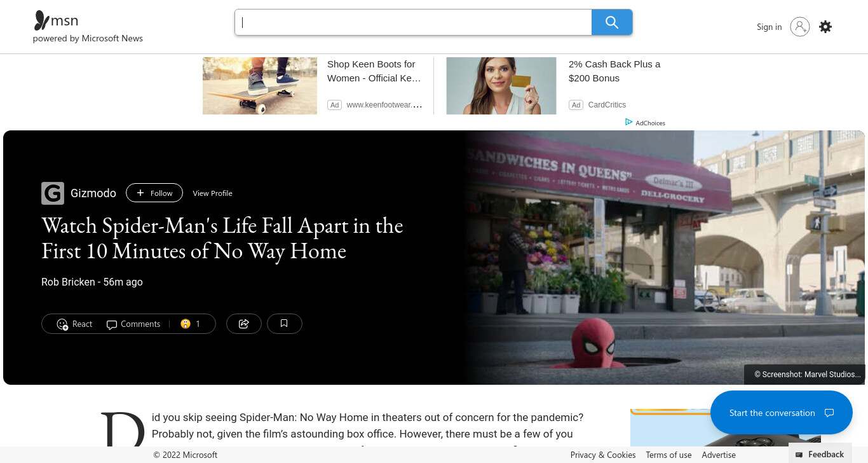Click the Screenshot: Marvel Studios credit
Screen dimensions: 868x463
pos(807,375)
